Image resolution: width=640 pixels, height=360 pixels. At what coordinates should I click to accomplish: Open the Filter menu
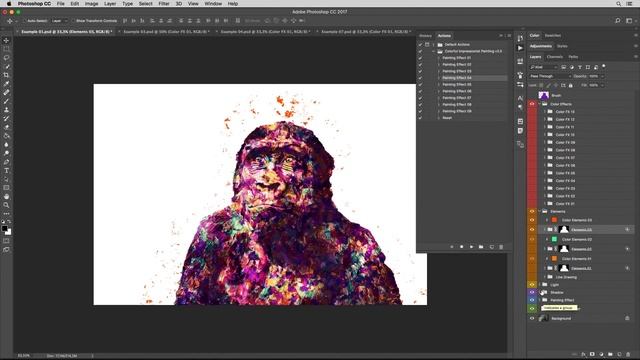(x=164, y=4)
